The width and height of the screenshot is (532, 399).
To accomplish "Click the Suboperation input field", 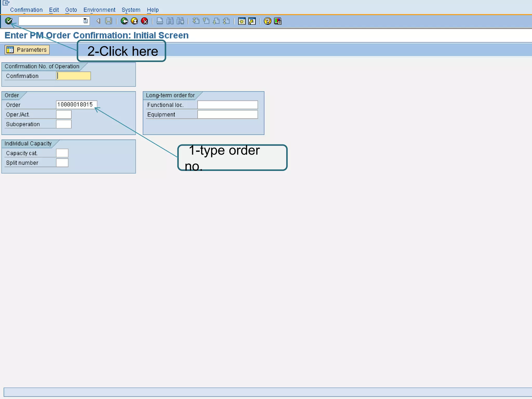I will pyautogui.click(x=64, y=124).
